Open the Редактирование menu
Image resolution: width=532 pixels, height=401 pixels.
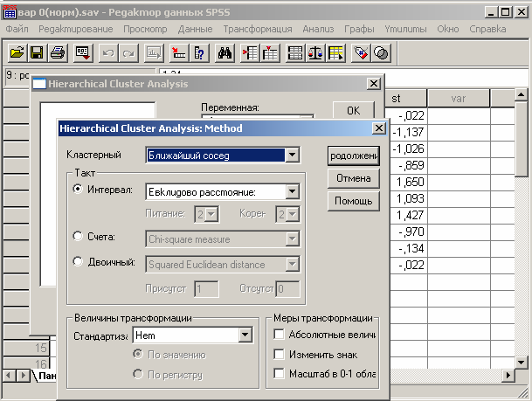(76, 29)
